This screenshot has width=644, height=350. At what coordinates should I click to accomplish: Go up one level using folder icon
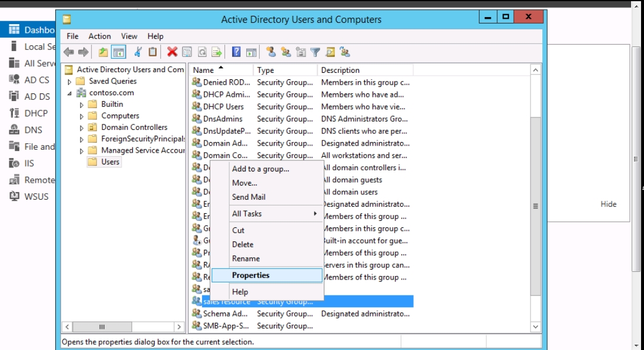(x=103, y=52)
